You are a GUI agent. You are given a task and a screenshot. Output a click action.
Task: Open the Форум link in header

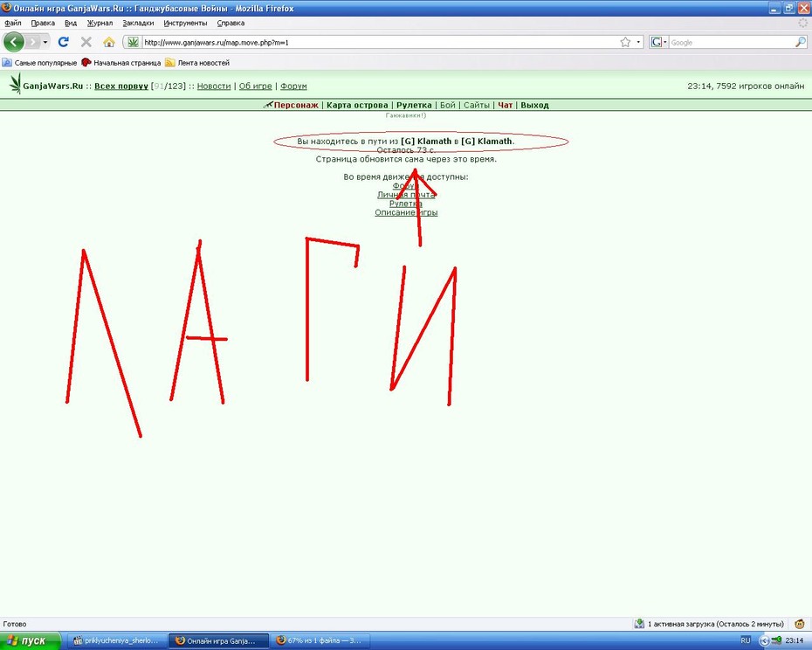click(x=293, y=86)
